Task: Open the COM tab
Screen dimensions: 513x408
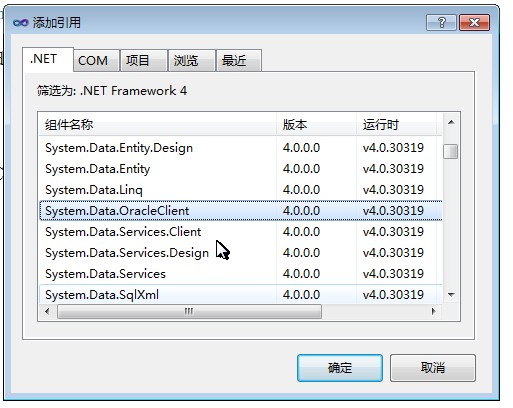Action: click(x=96, y=60)
